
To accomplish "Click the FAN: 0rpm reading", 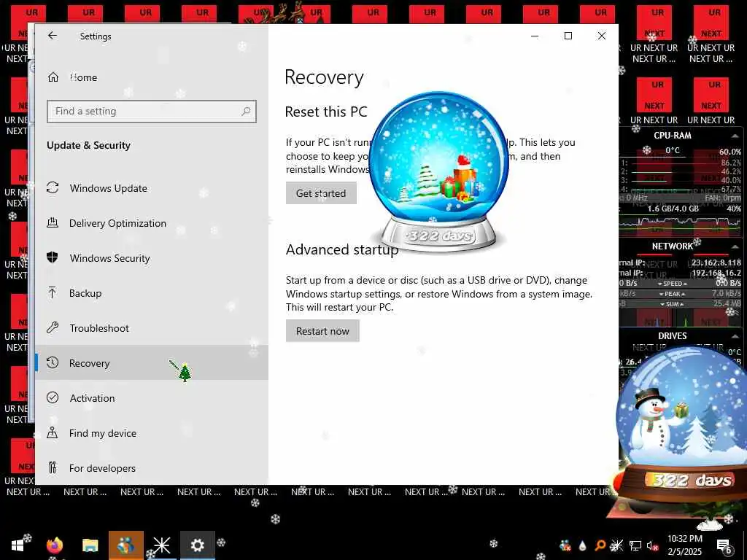I will (723, 198).
